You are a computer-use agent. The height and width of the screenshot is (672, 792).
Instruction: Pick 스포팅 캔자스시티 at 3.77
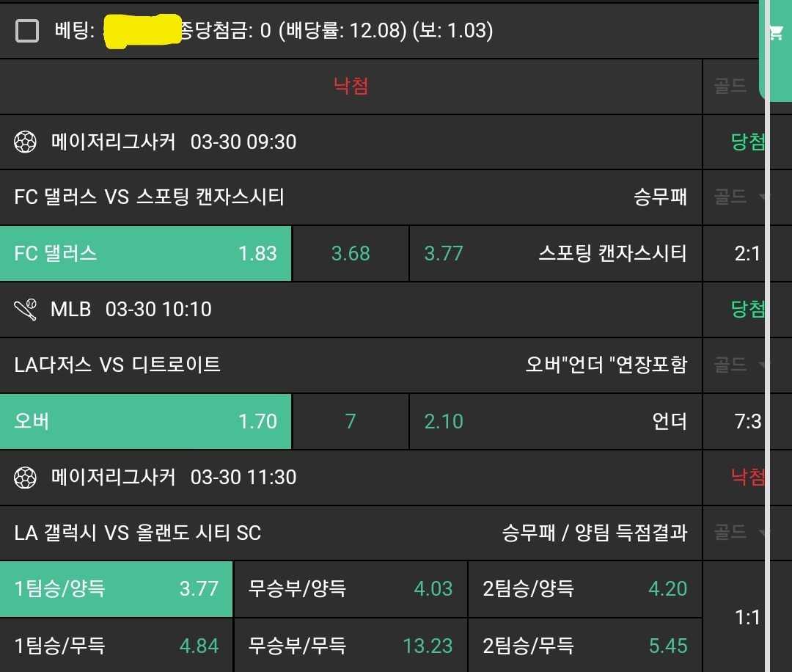555,254
